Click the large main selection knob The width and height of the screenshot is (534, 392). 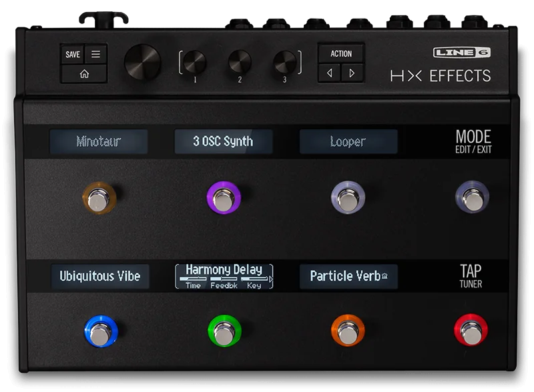(x=142, y=62)
